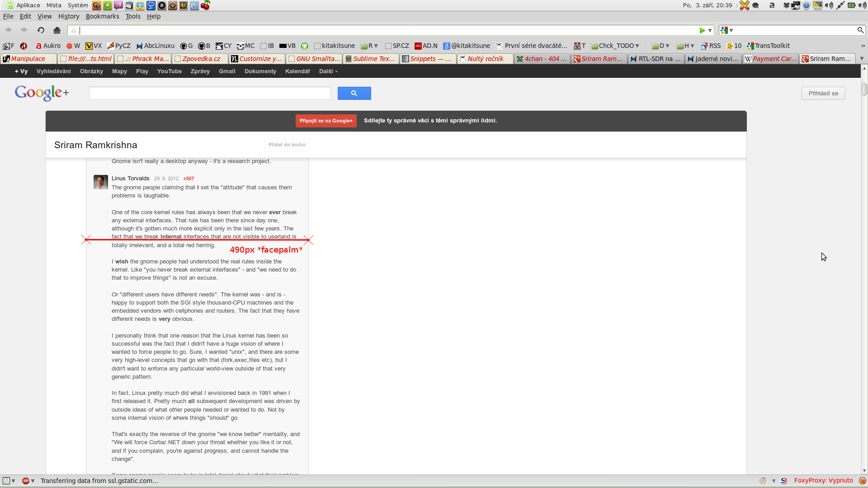
Task: Reload the page with the reload icon
Action: coord(41,30)
